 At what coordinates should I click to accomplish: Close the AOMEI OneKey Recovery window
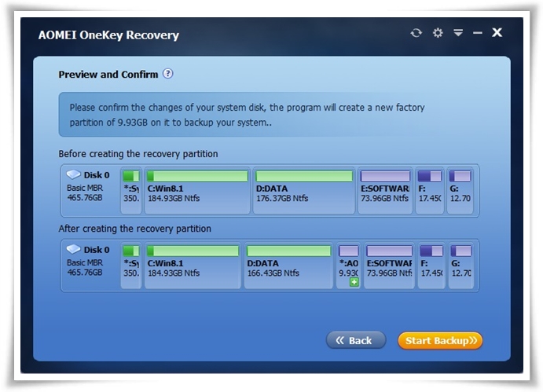(497, 32)
